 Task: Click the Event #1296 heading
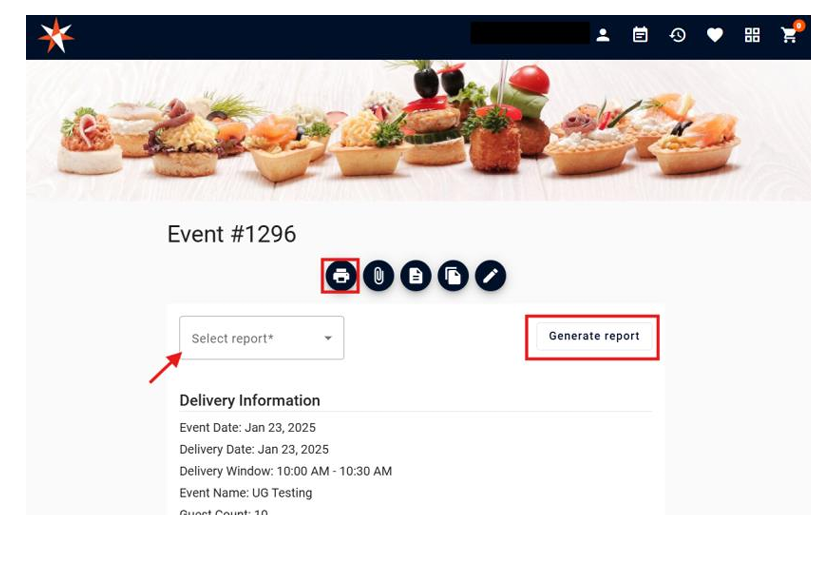point(231,234)
